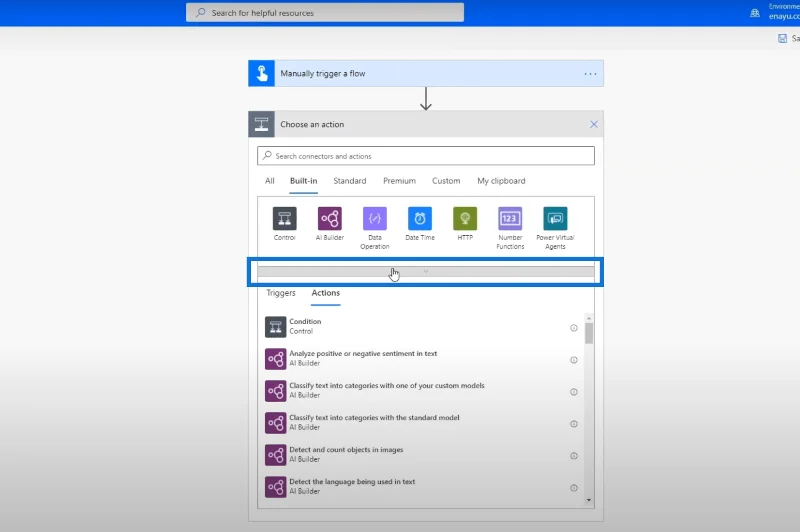Select the Power Virtual Agents connector

[555, 218]
